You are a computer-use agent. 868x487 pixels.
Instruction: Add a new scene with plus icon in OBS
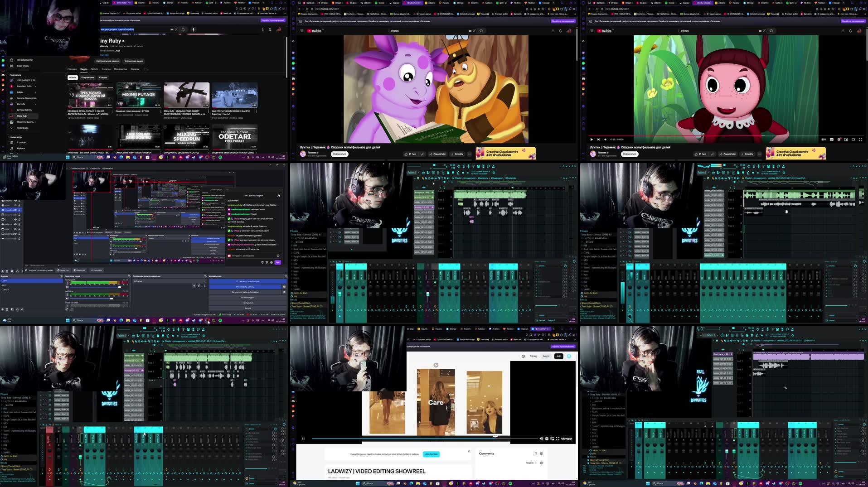tap(2, 309)
